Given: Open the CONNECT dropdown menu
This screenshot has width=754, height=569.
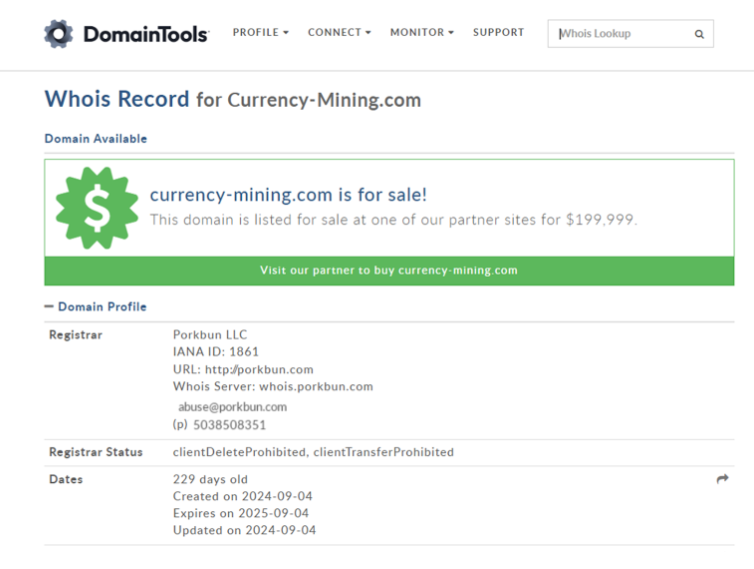Looking at the screenshot, I should 339,32.
